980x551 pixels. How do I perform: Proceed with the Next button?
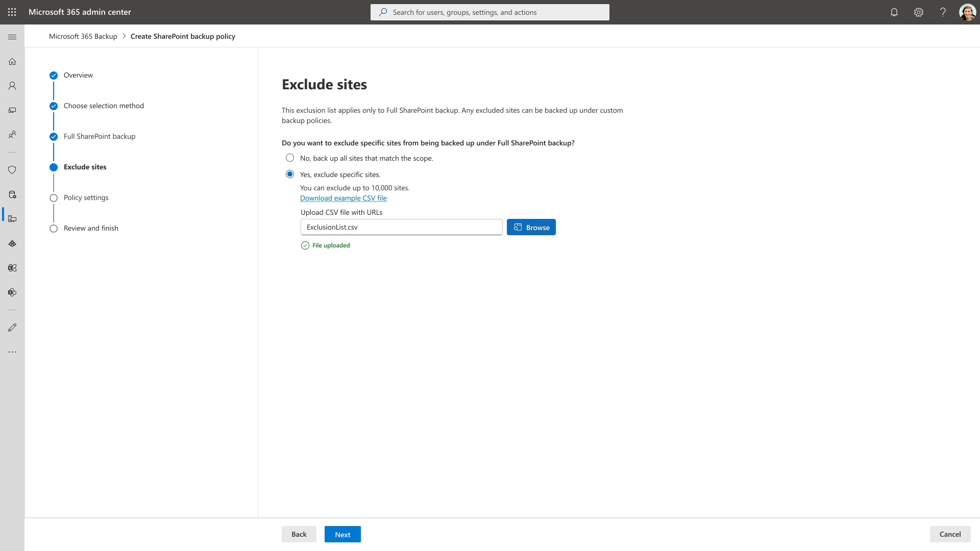pos(342,534)
